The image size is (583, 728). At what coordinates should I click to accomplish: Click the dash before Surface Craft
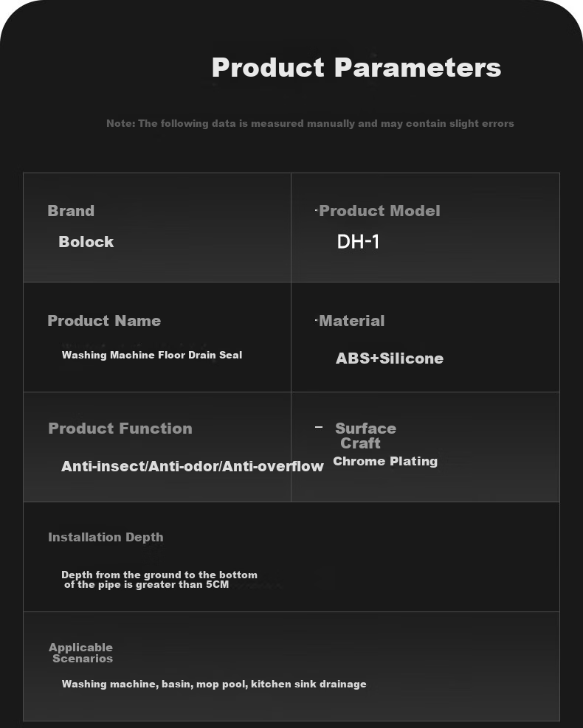click(319, 426)
